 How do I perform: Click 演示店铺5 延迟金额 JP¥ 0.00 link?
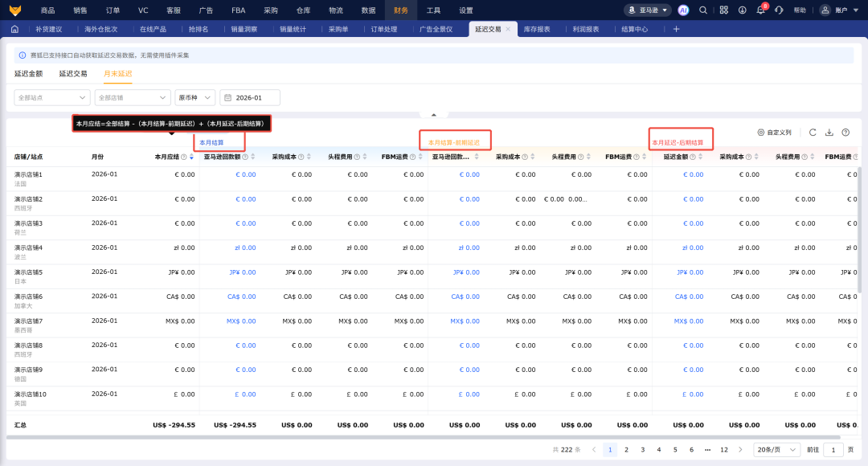[x=690, y=272]
